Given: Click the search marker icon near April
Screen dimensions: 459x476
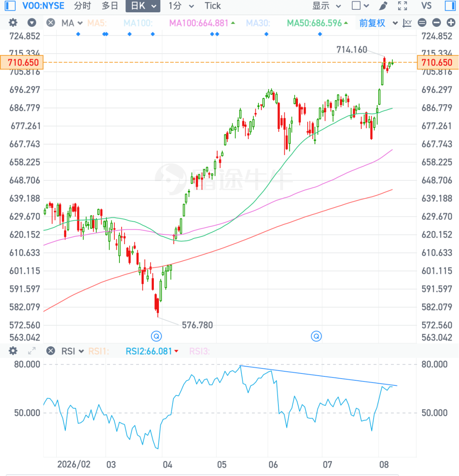Looking at the screenshot, I should [156, 336].
